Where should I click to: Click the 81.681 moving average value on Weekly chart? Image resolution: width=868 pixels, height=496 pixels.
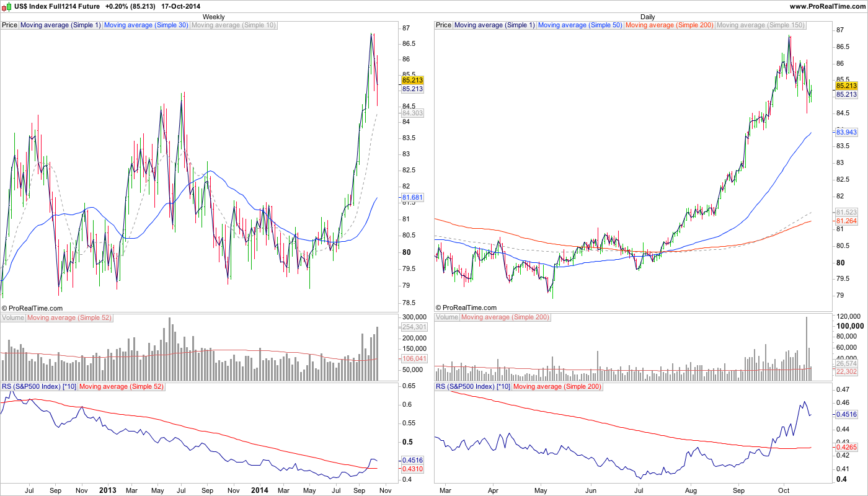point(412,197)
